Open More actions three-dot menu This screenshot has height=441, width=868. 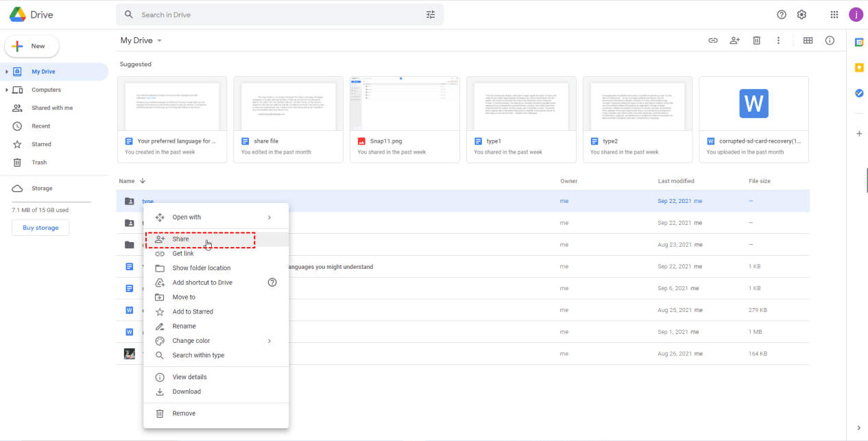778,40
